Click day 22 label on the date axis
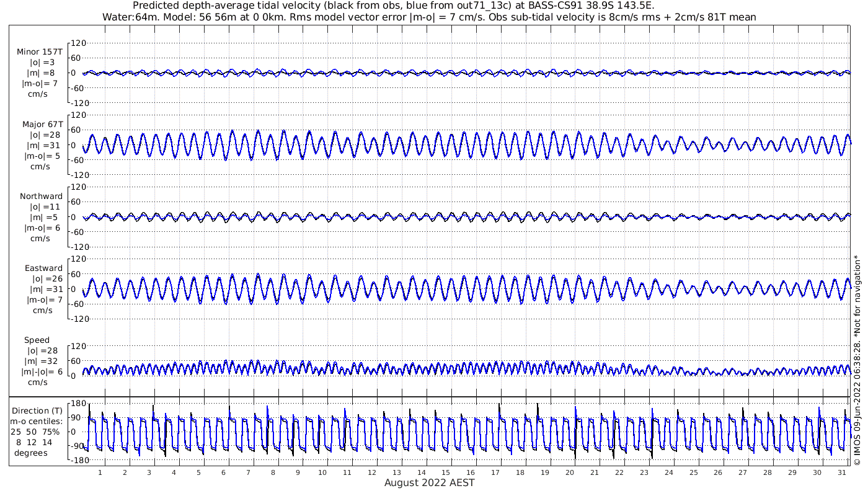The height and width of the screenshot is (496, 868). click(x=619, y=472)
